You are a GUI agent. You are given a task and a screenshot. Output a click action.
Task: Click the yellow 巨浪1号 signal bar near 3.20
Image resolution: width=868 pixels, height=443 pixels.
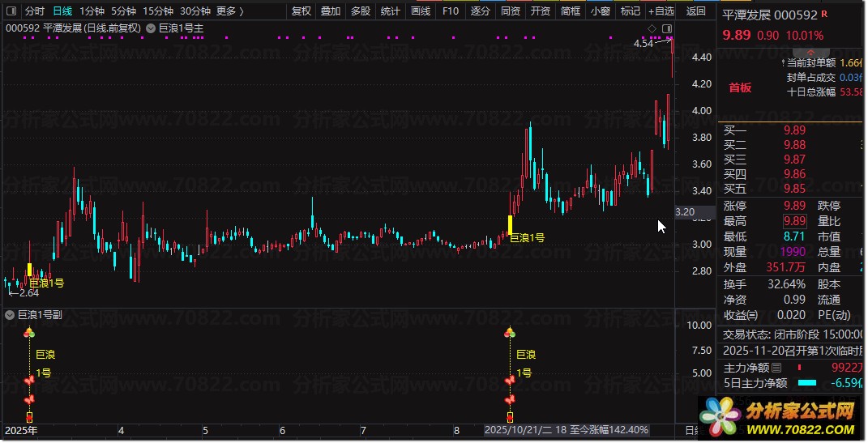pos(510,224)
